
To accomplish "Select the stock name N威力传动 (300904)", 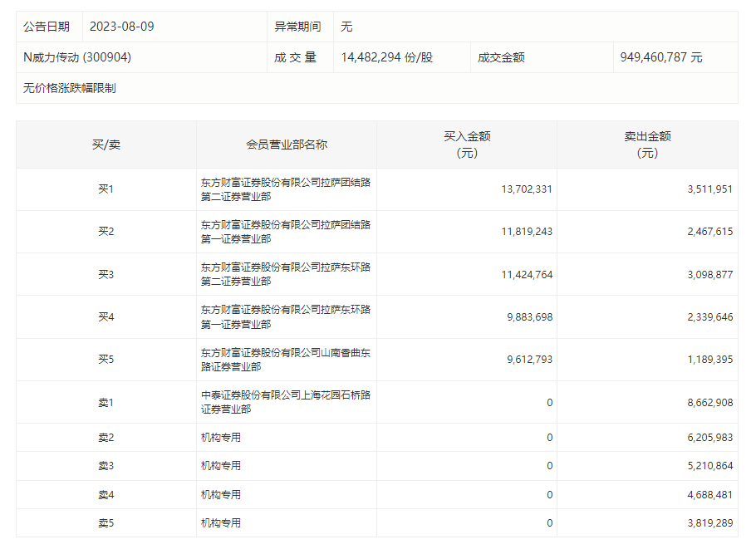I will tap(77, 57).
